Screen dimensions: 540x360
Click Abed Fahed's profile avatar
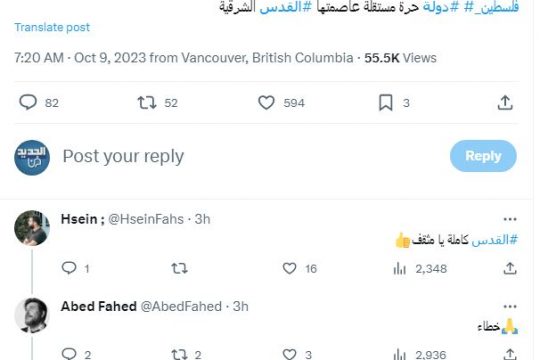(32, 315)
